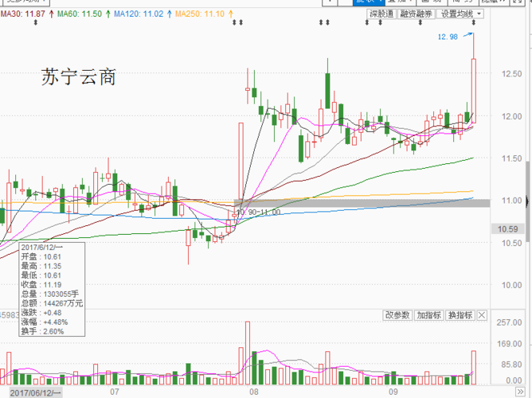Click the 开盘 : 10.61 row in tooltip
The height and width of the screenshot is (398, 532).
click(x=41, y=256)
